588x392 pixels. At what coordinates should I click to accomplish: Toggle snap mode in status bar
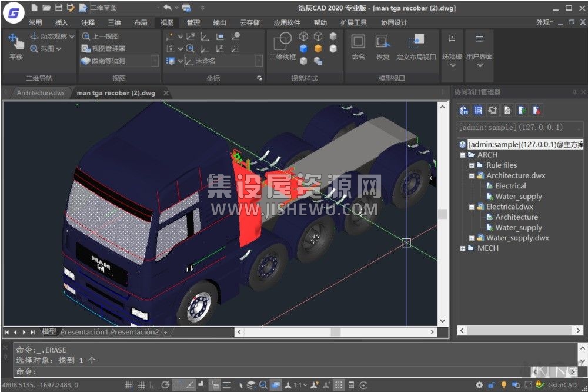pos(129,385)
